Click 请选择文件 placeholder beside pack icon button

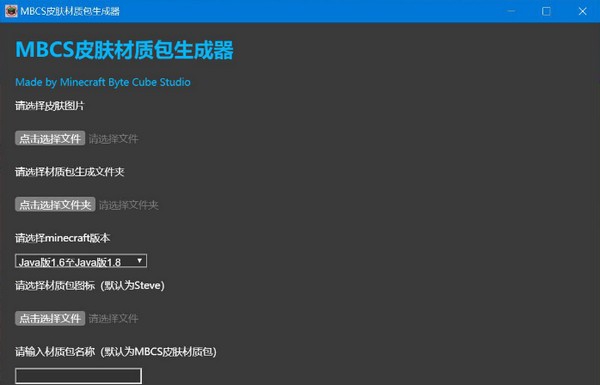pos(114,318)
